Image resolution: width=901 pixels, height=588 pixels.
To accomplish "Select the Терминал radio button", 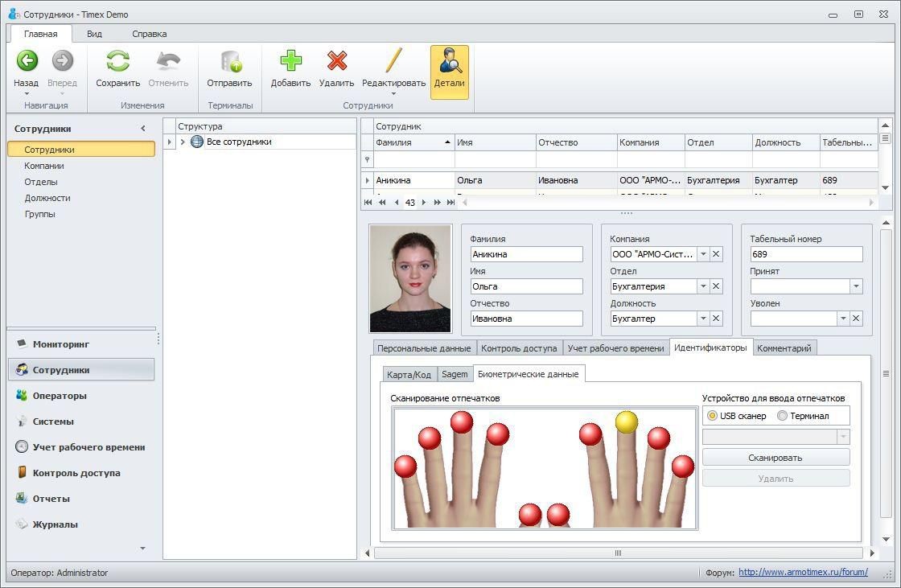I will 782,416.
